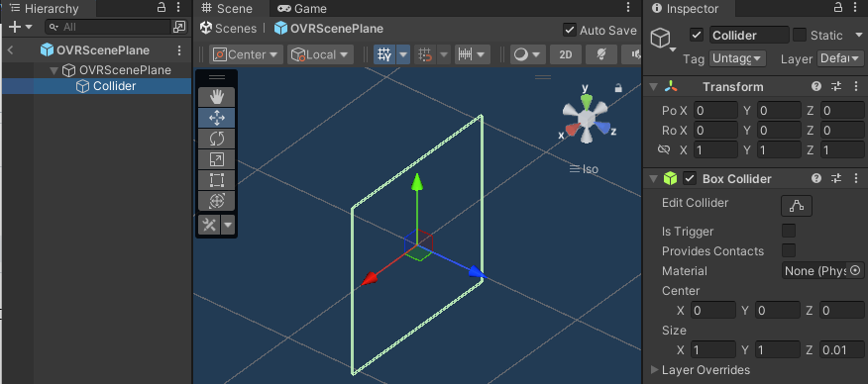Open the Tag dropdown
The width and height of the screenshot is (868, 384).
click(x=737, y=58)
